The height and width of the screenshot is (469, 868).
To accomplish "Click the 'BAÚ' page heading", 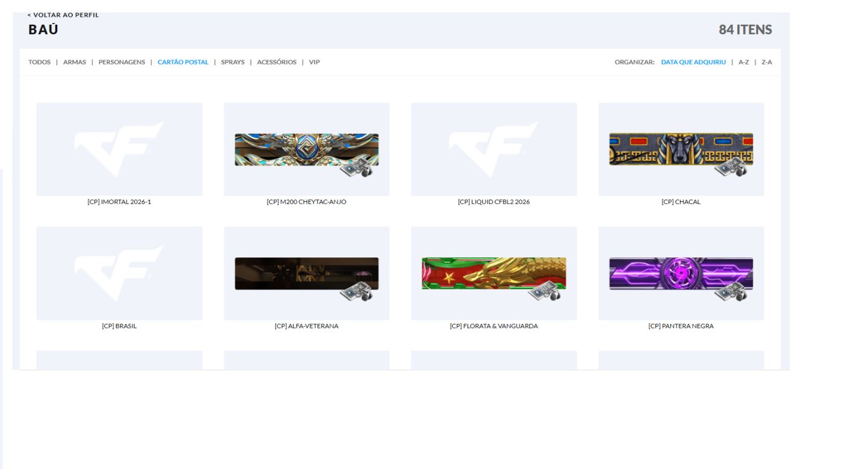I will (43, 30).
